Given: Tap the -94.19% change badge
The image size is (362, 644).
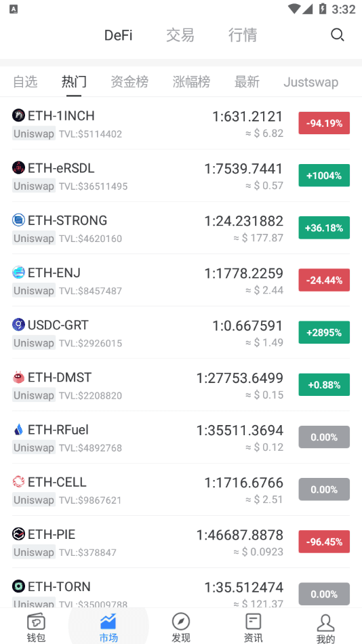Looking at the screenshot, I should [324, 123].
